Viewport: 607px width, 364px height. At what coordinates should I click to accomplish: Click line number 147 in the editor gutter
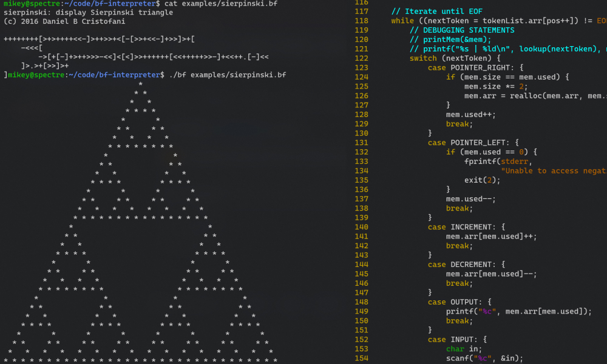click(x=362, y=292)
